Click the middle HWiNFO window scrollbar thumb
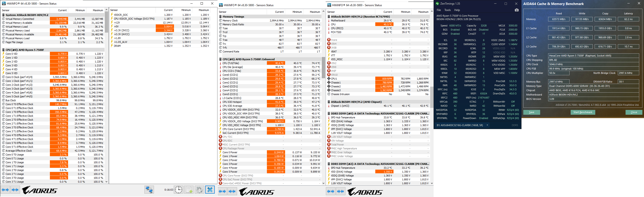Viewport: 644px width, 197px height. [323, 67]
